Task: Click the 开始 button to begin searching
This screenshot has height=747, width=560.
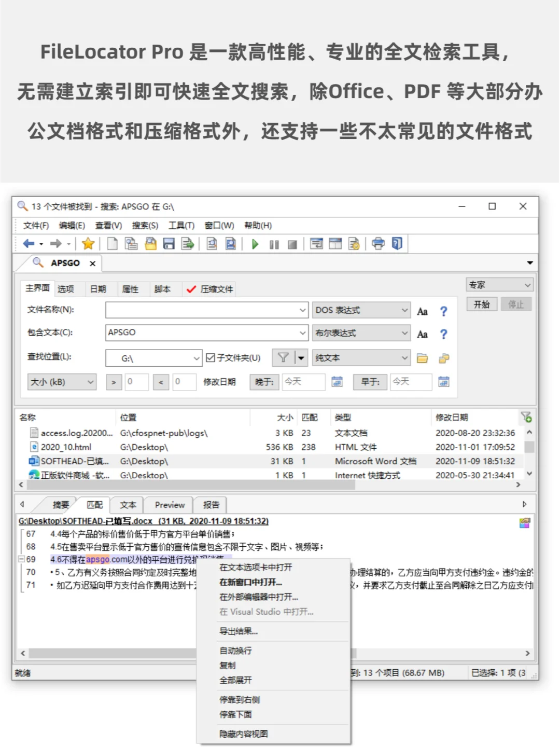Action: coord(482,305)
